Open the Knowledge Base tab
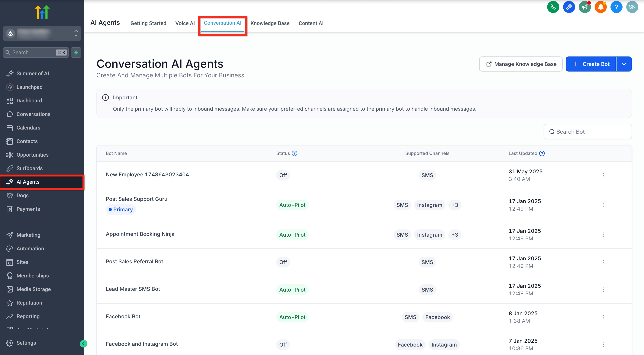This screenshot has height=355, width=644. pyautogui.click(x=270, y=23)
